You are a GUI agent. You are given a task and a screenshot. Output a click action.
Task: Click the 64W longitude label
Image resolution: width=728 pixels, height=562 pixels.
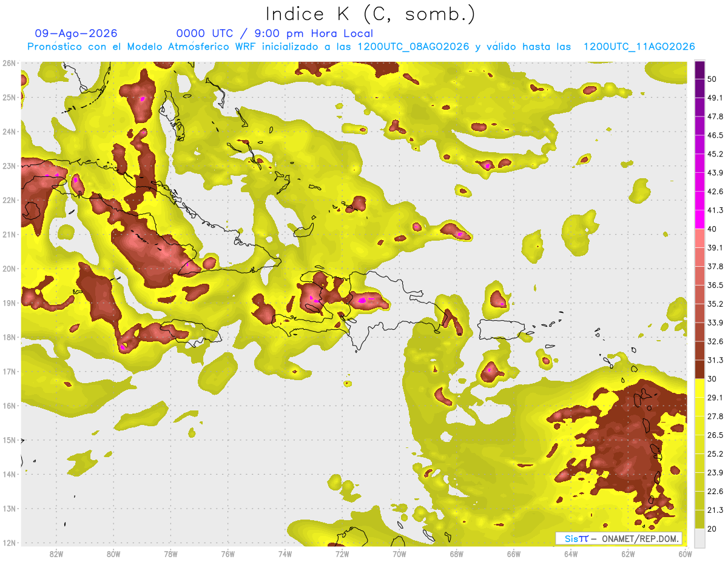click(571, 554)
